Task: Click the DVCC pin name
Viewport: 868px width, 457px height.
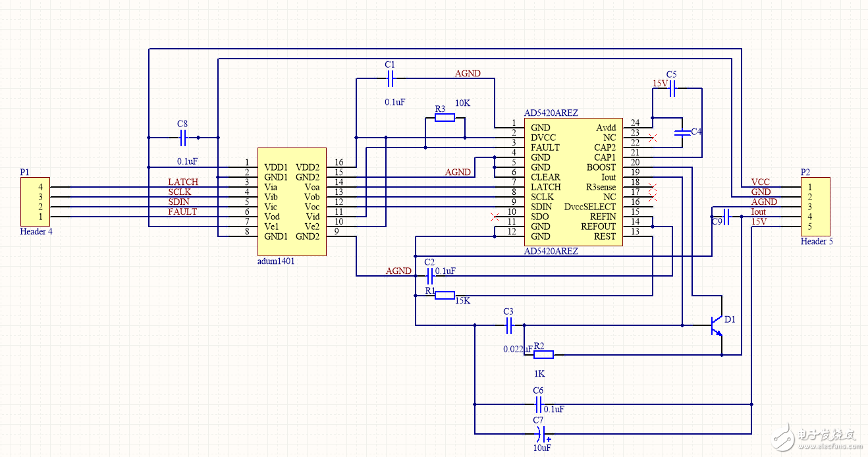Action: [543, 138]
